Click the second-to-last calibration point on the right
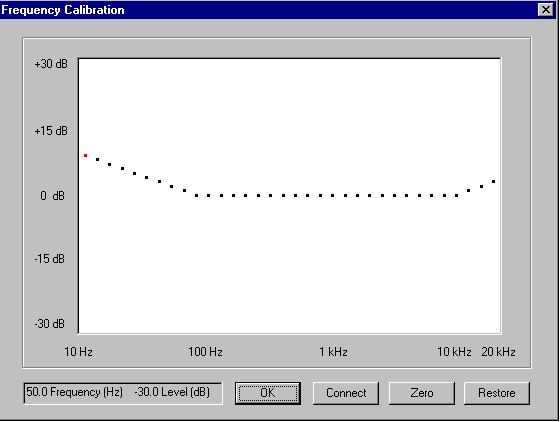 (x=481, y=186)
